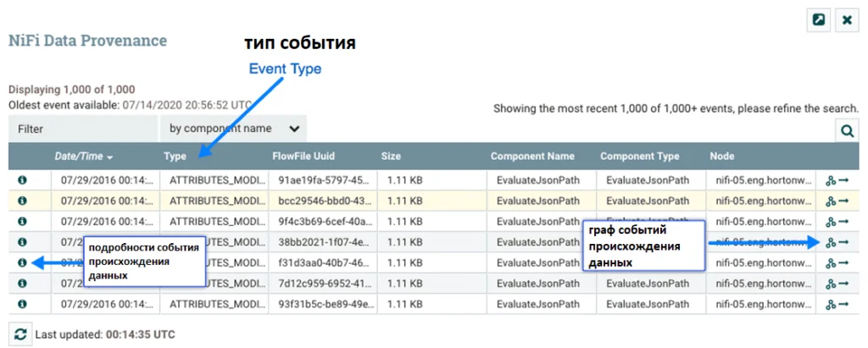This screenshot has width=868, height=348.
Task: View details for event 38bb2021-1f07
Action: click(x=22, y=242)
